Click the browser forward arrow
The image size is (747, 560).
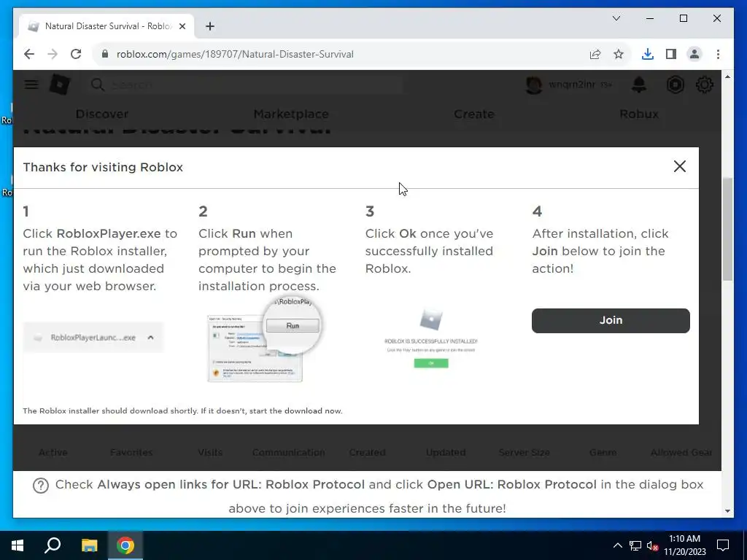(53, 54)
